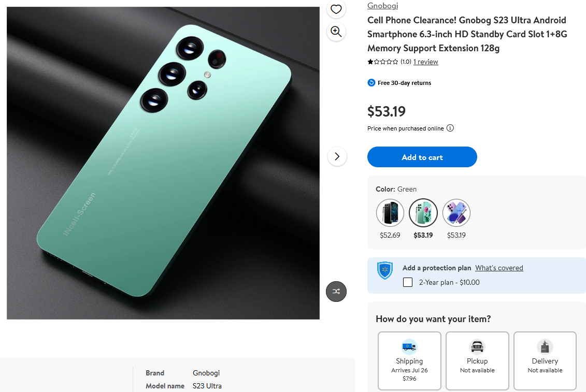Click the one-star rating stars

(x=383, y=62)
